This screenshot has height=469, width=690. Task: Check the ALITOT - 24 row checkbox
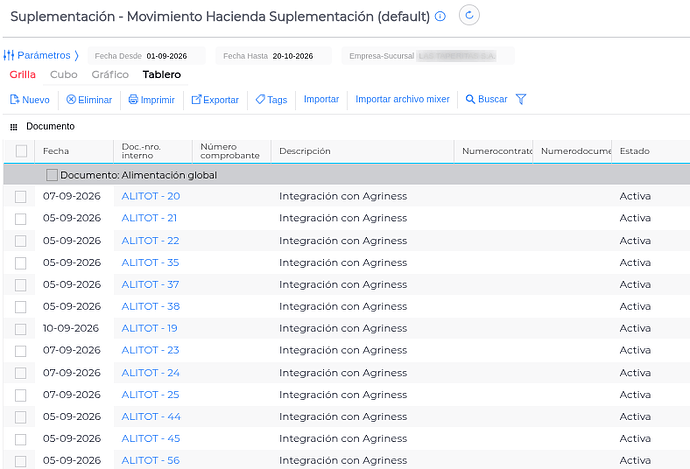pyautogui.click(x=21, y=373)
